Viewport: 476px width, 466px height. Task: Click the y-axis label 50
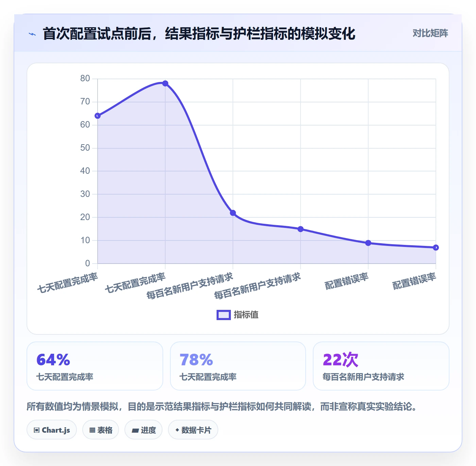tap(85, 148)
